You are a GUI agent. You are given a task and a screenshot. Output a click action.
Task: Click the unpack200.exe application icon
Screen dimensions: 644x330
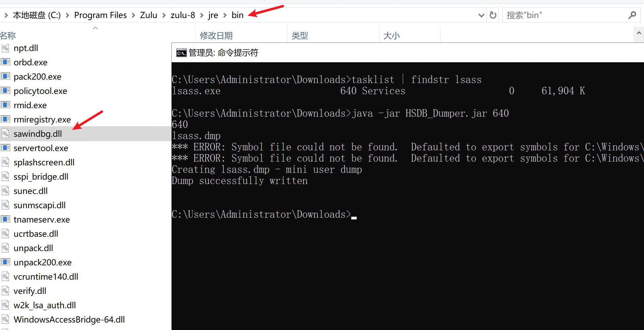tap(5, 262)
